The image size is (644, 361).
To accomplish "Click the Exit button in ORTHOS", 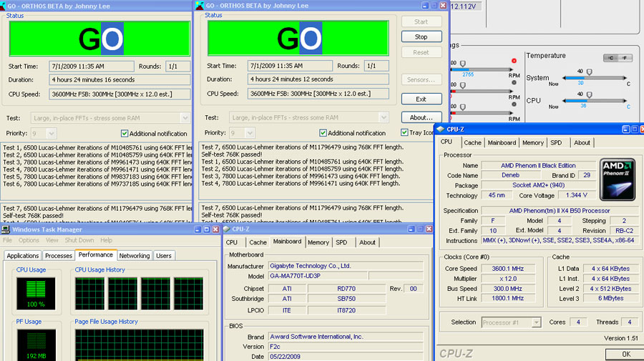I will [x=421, y=99].
